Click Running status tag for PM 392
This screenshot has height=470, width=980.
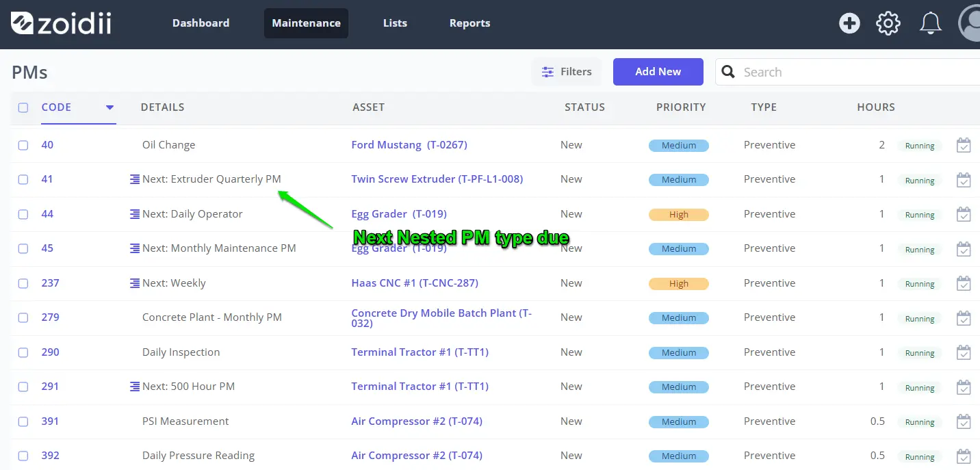click(x=920, y=457)
